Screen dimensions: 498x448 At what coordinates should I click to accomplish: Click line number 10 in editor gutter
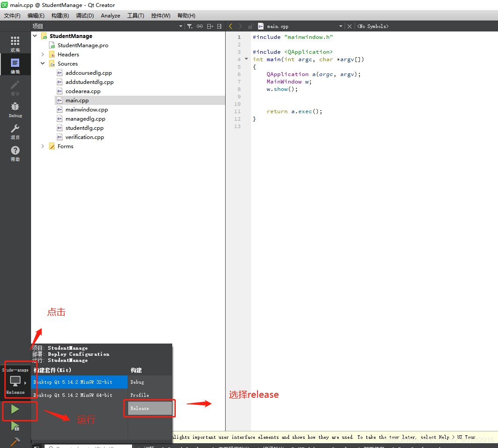pyautogui.click(x=237, y=104)
